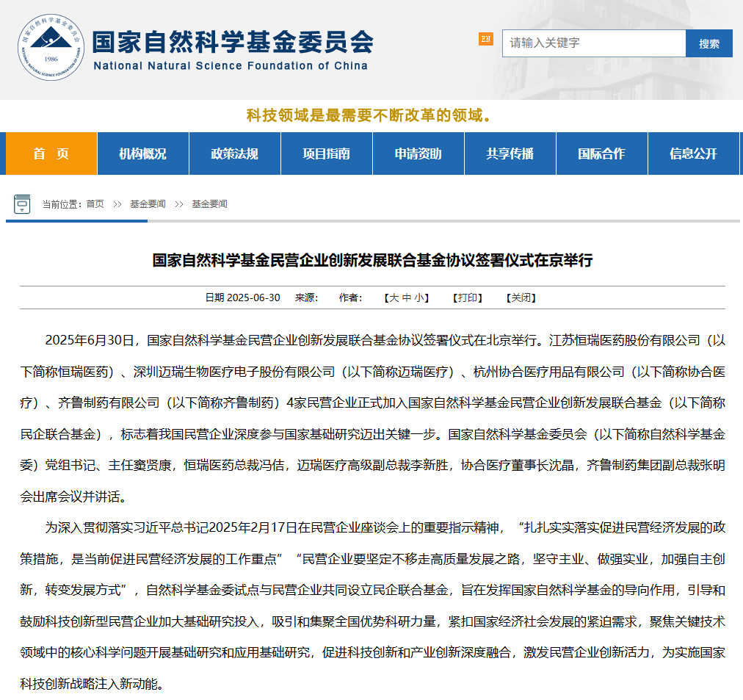Click last line 科技创新战略注入新动能

92,684
